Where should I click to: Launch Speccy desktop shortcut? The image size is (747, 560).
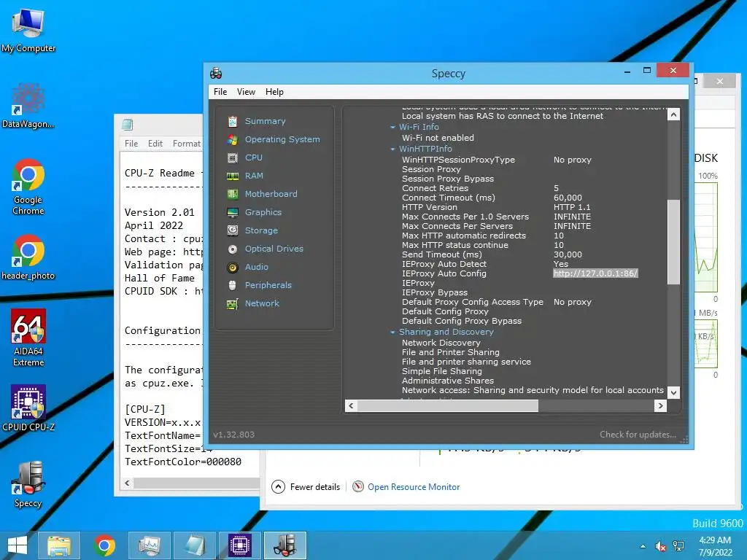tap(28, 485)
